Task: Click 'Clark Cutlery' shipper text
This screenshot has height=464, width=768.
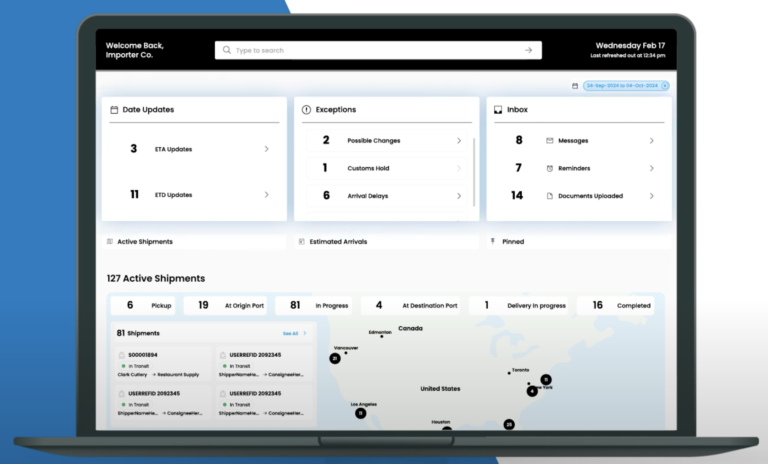Action: pyautogui.click(x=132, y=374)
